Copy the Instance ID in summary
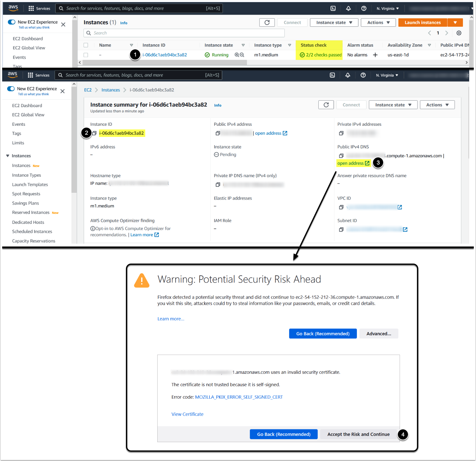Viewport: 476px width, 461px height. click(x=94, y=133)
